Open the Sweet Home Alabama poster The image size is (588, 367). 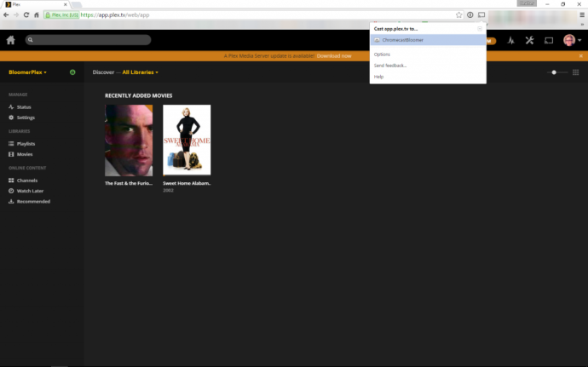(187, 140)
